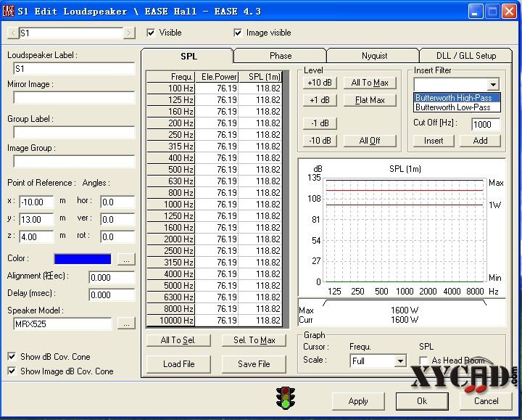Viewport: 522px width, 420px height.
Task: Click Sel. To Max button
Action: pyautogui.click(x=254, y=340)
